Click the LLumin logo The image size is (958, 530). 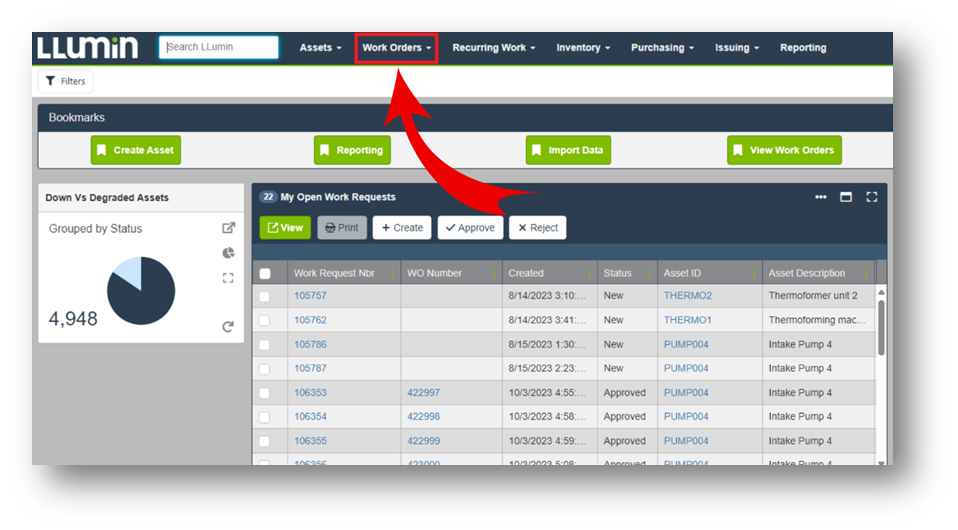click(x=88, y=47)
